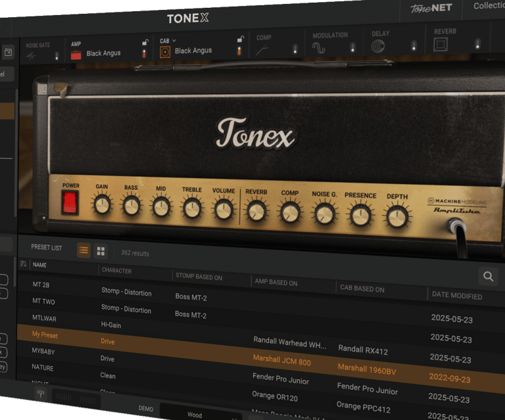Adjust the MID knob
The height and width of the screenshot is (420, 505).
click(161, 207)
